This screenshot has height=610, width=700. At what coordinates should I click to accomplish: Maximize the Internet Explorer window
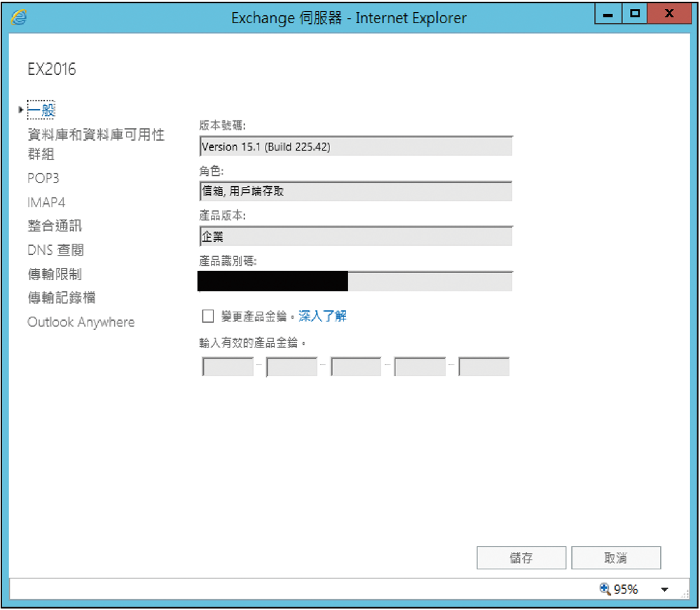pos(635,14)
